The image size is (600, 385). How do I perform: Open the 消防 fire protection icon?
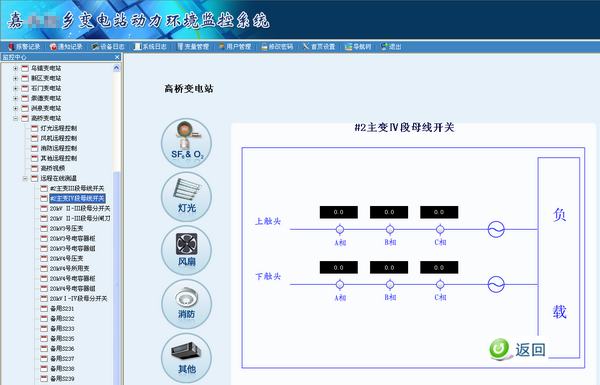click(x=186, y=304)
